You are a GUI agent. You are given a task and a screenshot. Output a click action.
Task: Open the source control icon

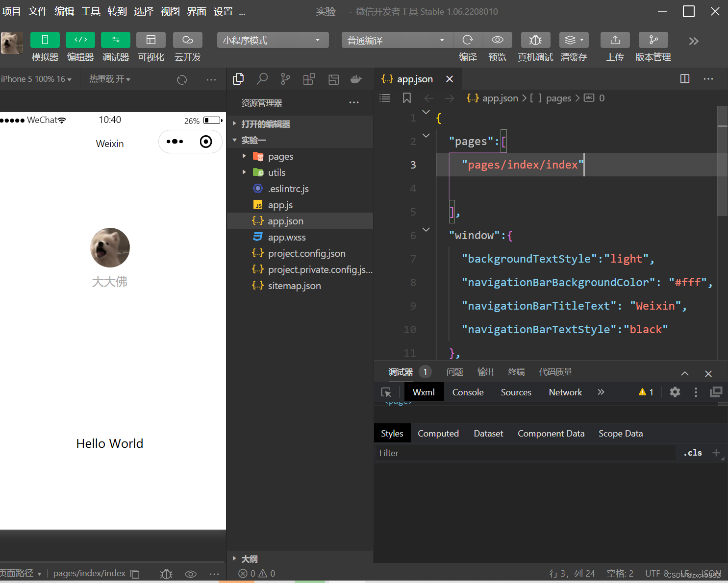[285, 79]
